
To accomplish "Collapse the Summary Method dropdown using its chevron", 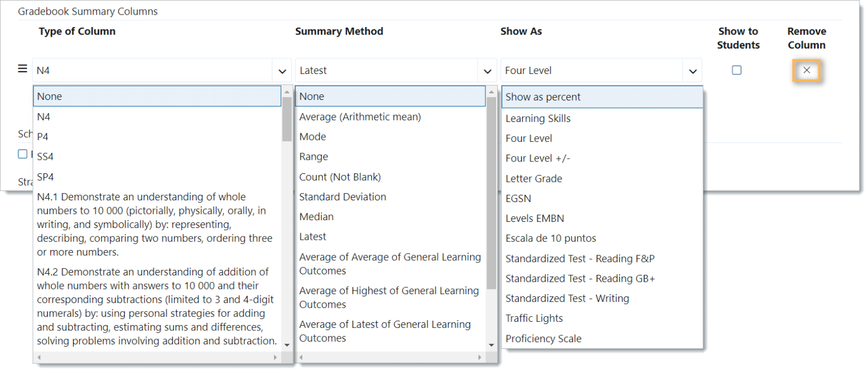I will [x=487, y=71].
